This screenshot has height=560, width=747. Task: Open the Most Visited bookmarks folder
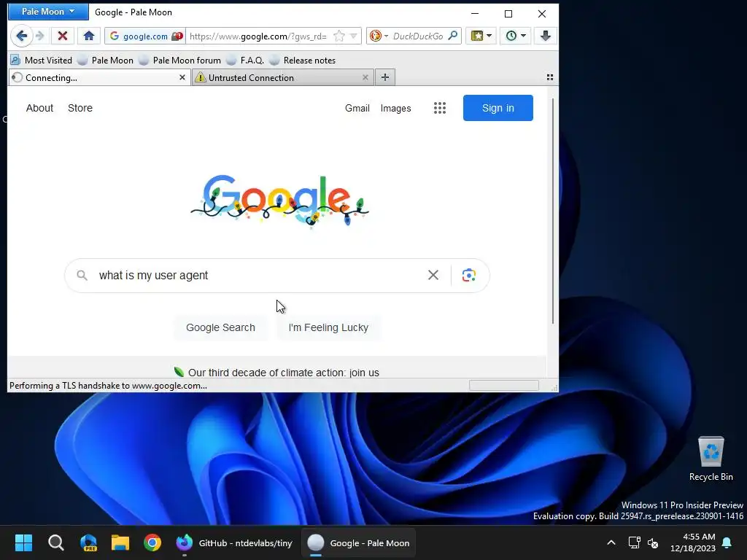(42, 61)
